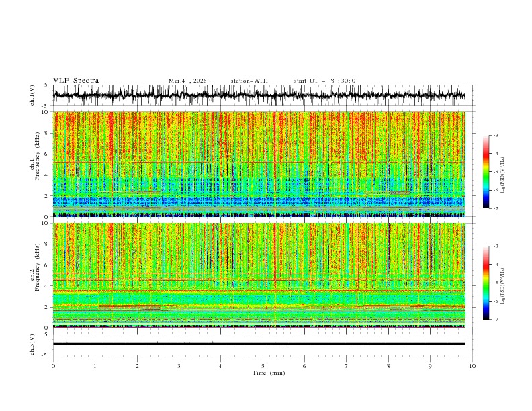Select the "ch.1(V)" axis label

[32, 95]
